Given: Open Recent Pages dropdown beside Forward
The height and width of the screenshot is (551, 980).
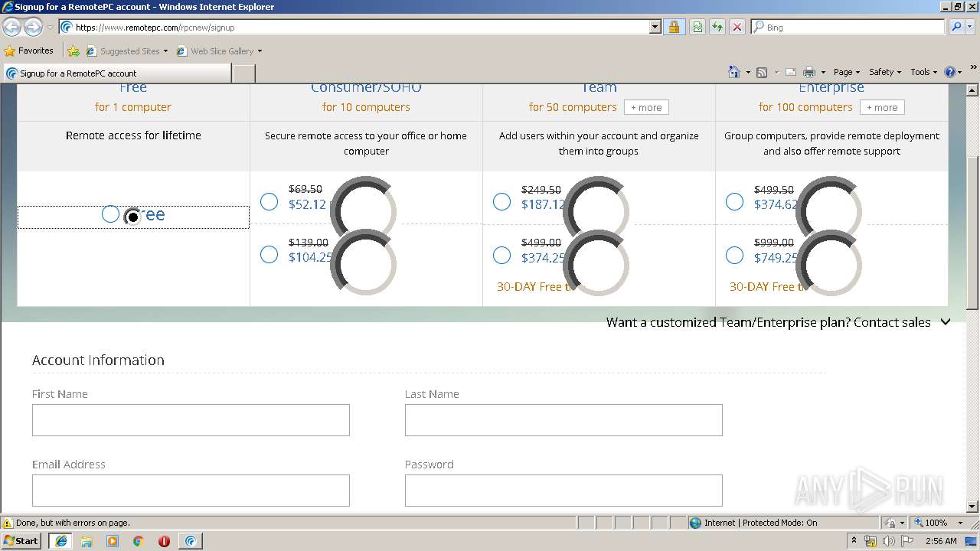Looking at the screenshot, I should point(50,28).
